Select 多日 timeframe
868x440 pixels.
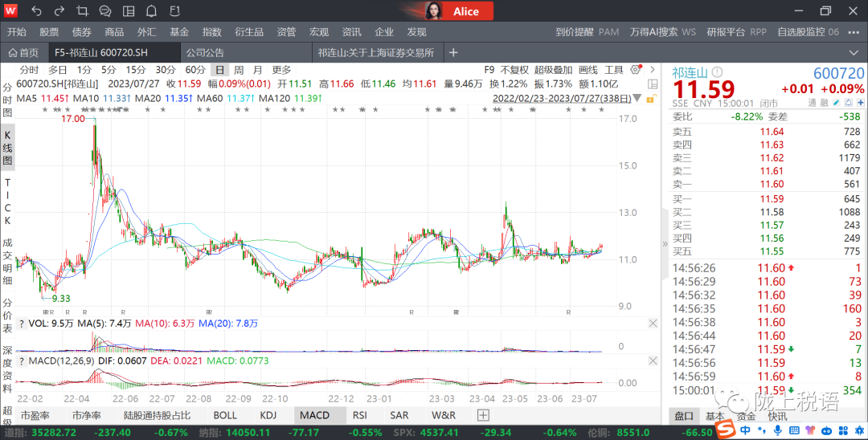tap(58, 70)
